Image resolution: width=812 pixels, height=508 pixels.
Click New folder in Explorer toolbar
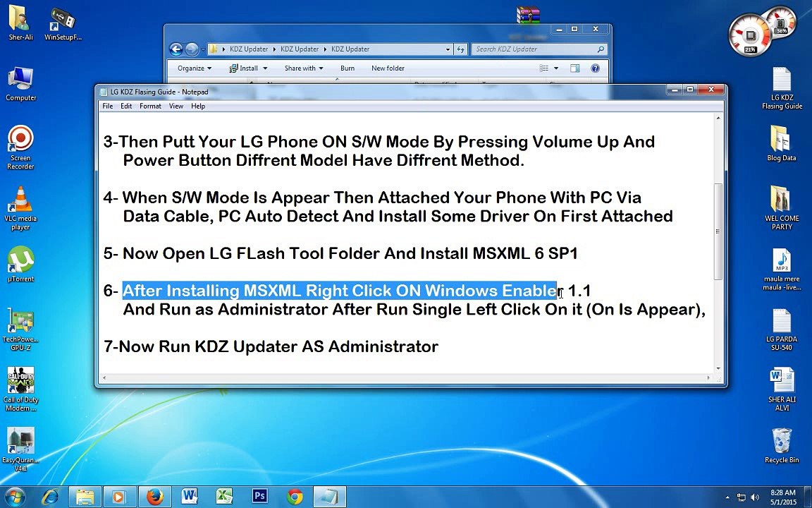point(388,68)
